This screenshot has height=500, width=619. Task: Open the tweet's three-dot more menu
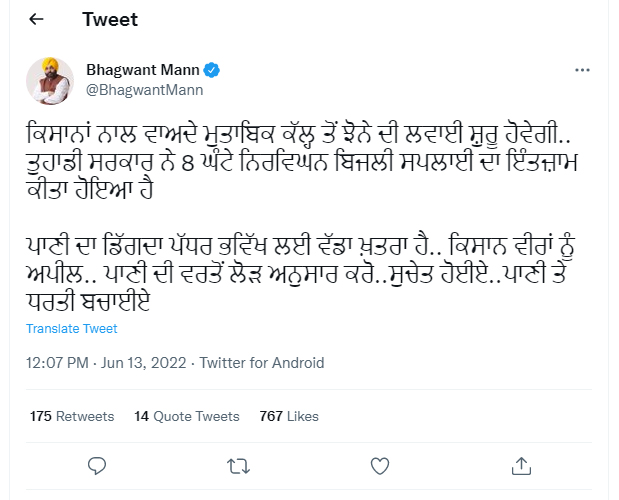click(583, 71)
